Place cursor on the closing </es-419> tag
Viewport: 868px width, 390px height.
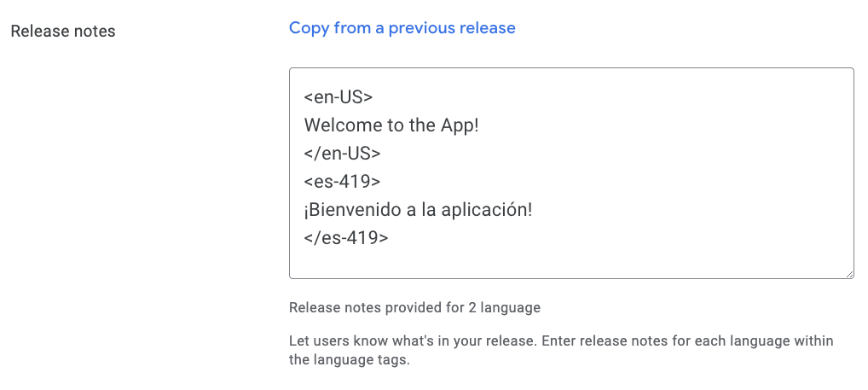tap(346, 238)
